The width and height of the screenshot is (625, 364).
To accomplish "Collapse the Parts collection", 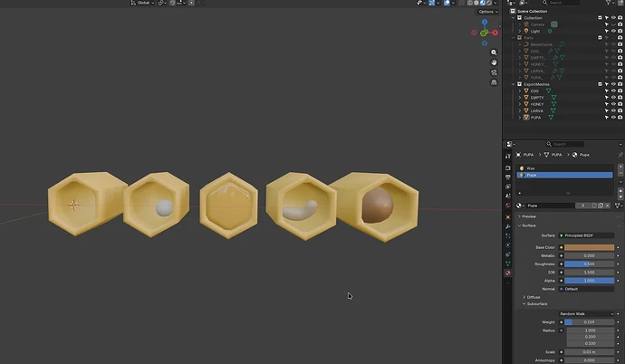I will pos(514,37).
